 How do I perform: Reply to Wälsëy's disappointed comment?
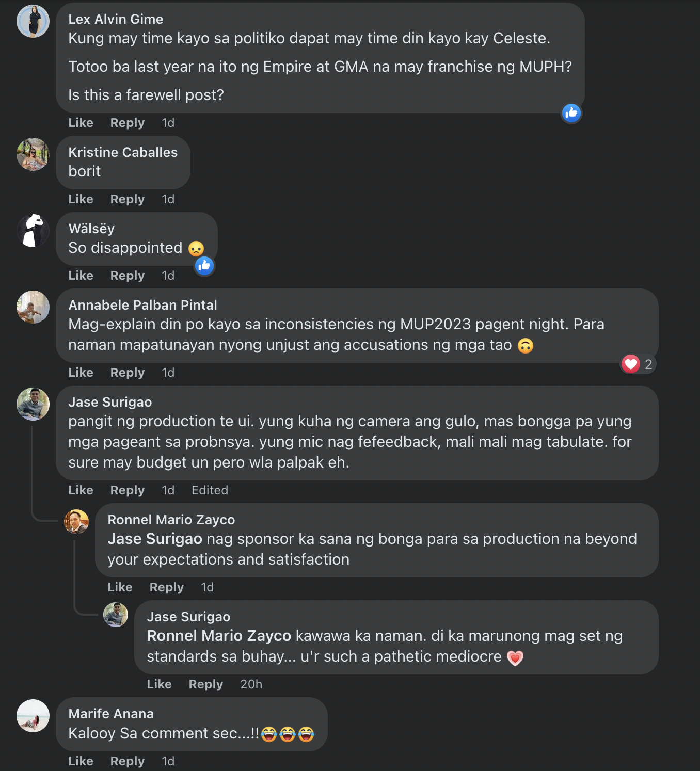[x=127, y=276]
